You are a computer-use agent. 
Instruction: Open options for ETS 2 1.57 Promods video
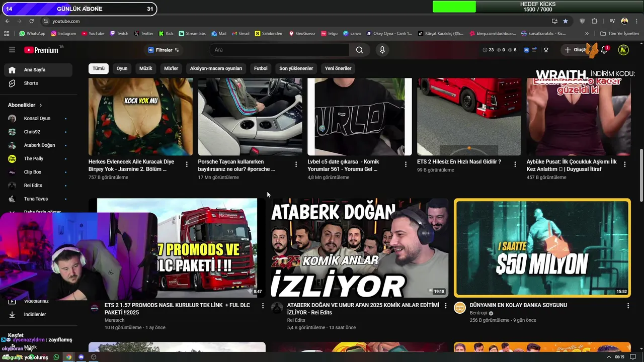pyautogui.click(x=263, y=306)
